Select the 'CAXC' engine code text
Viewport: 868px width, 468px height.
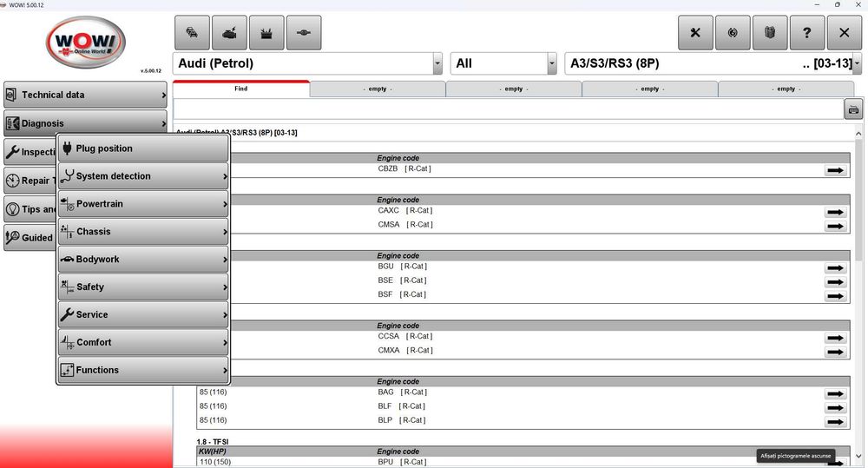(389, 210)
